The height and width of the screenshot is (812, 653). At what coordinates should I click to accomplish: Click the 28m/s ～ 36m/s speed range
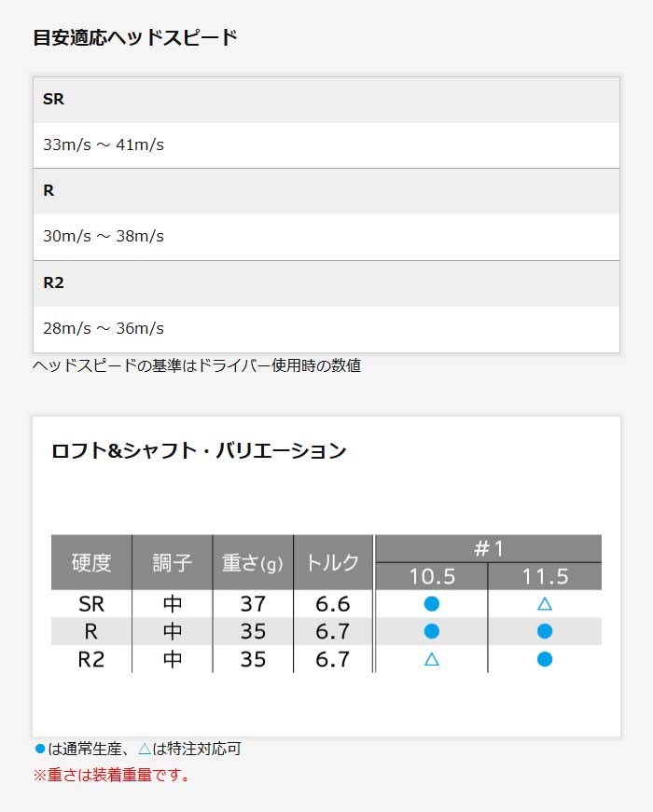tap(104, 328)
